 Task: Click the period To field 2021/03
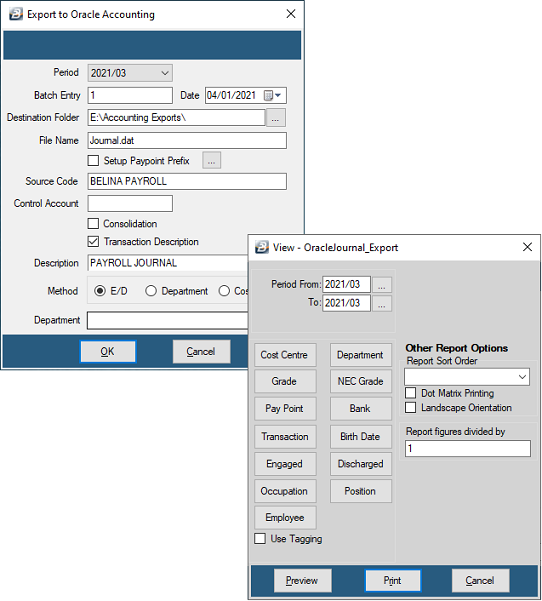coord(347,303)
